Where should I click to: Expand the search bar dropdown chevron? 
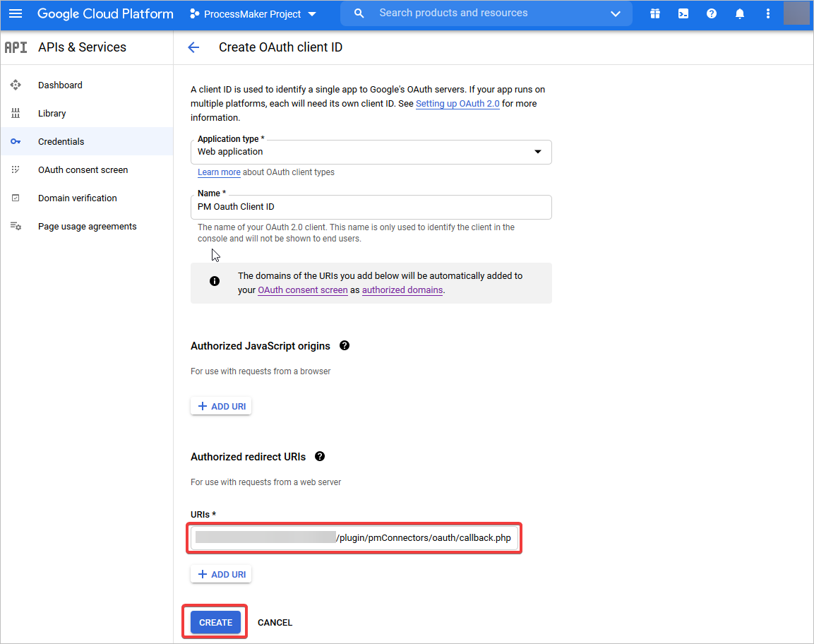click(616, 13)
